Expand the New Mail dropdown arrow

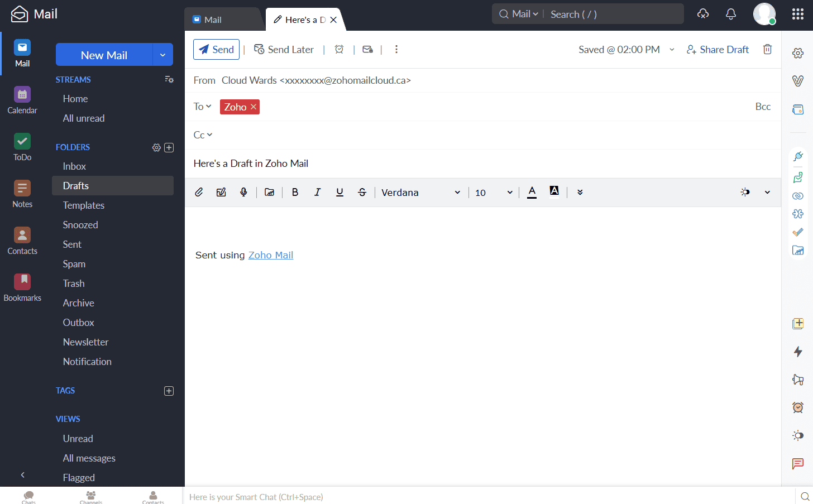162,55
